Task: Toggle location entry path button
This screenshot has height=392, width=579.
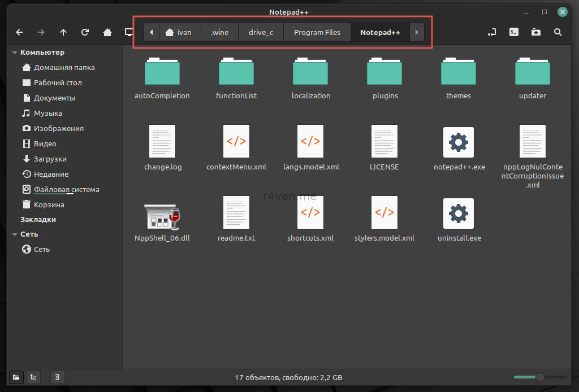Action: click(x=492, y=32)
